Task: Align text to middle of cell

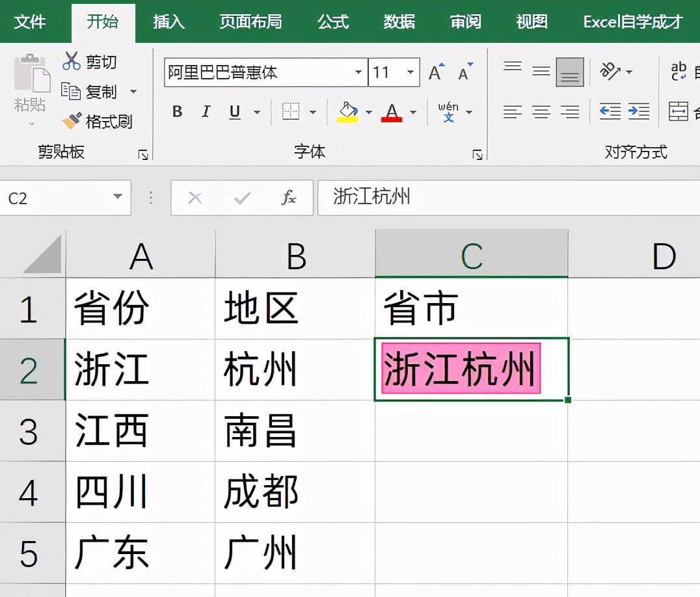Action: [x=541, y=72]
